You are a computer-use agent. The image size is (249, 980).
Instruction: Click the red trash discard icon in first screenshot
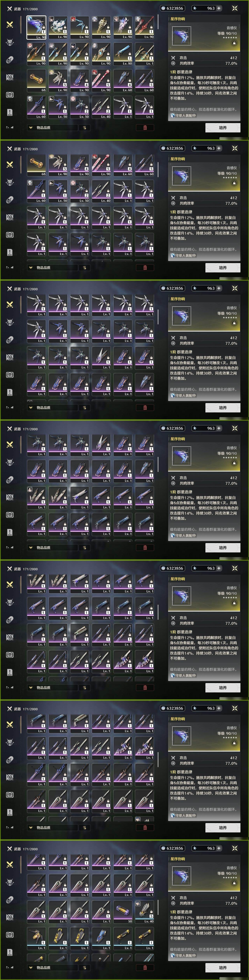145,128
